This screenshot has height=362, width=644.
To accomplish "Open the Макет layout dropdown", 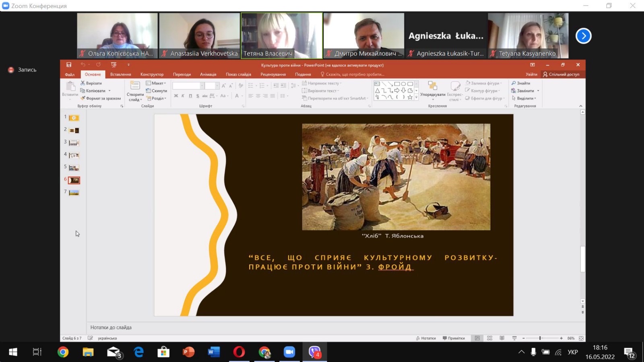I will point(156,83).
